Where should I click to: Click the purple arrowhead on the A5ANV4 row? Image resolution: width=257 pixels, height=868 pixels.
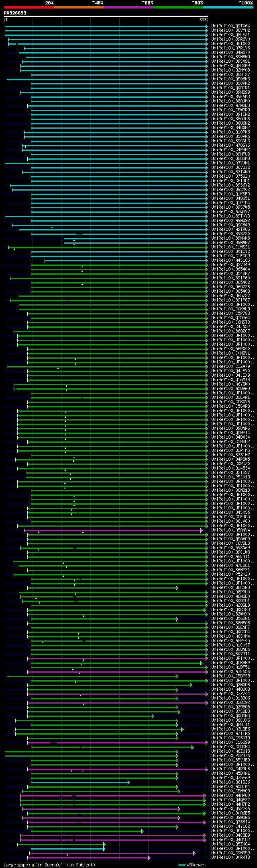pos(202,530)
